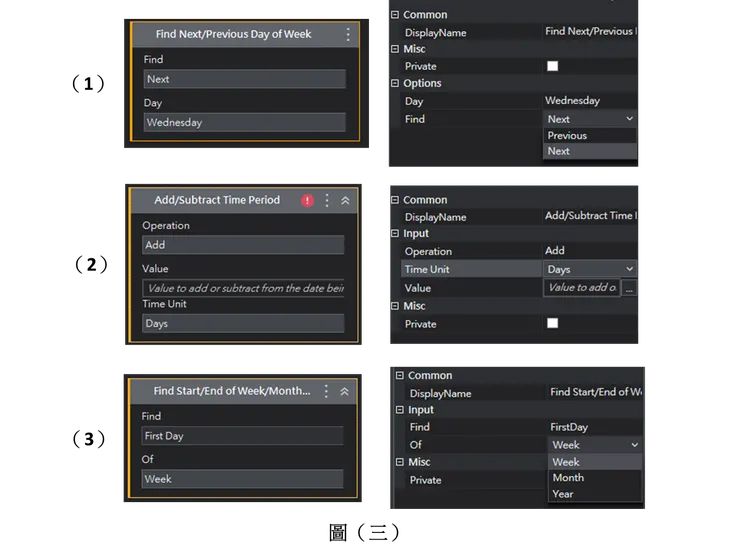This screenshot has width=740, height=556.
Task: Select the Find Start/End of Week/Month title bar
Action: pyautogui.click(x=242, y=391)
